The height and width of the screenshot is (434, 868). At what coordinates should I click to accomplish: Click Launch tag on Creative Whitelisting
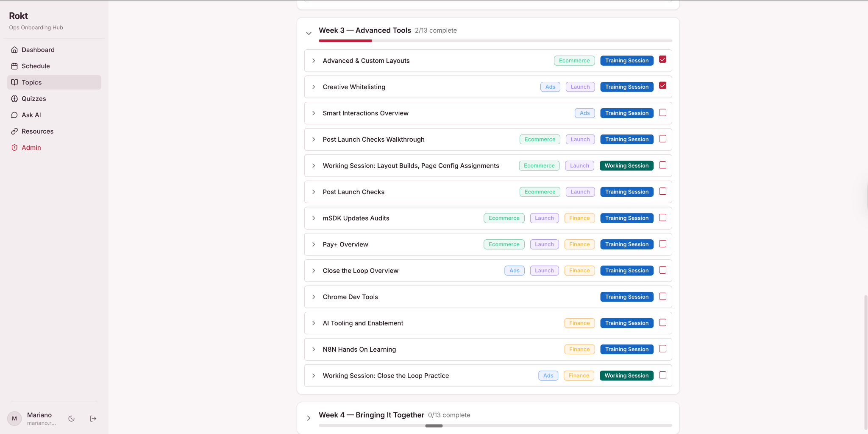tap(580, 87)
